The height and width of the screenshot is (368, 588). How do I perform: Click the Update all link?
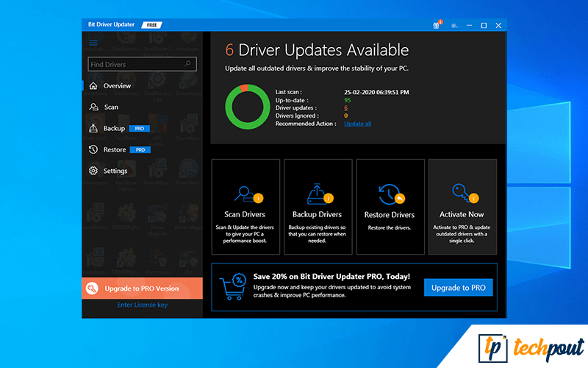(x=357, y=124)
